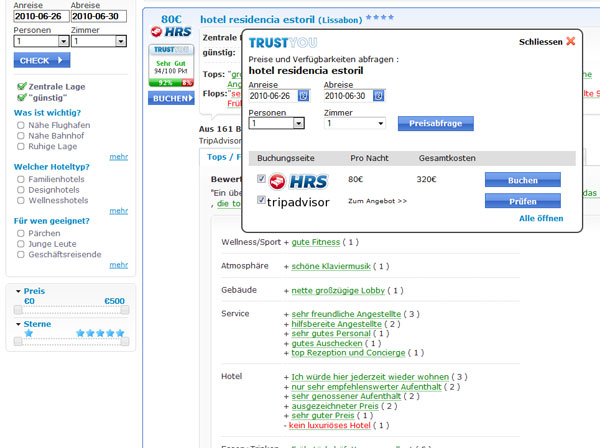Open the hotel residencia estoril title link
Viewport: 600px width, 448px height.
(281, 20)
